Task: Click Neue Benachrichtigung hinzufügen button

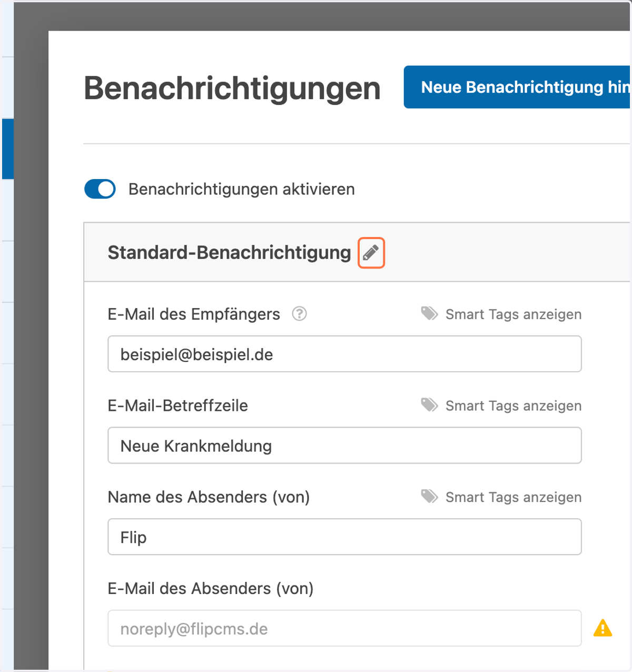Action: point(517,87)
